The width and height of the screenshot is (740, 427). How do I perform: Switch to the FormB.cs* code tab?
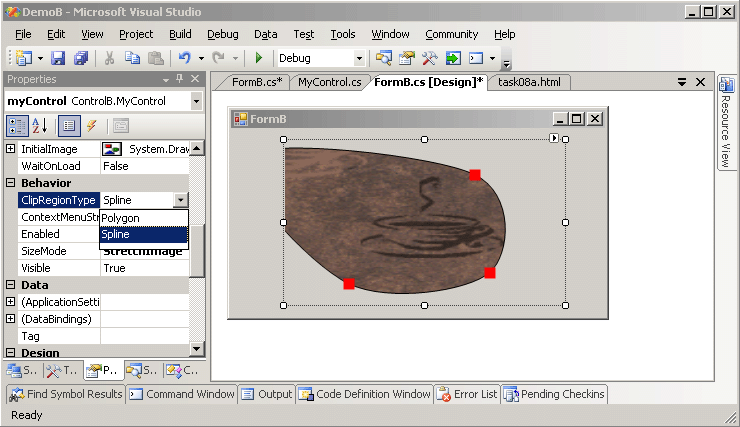[257, 82]
